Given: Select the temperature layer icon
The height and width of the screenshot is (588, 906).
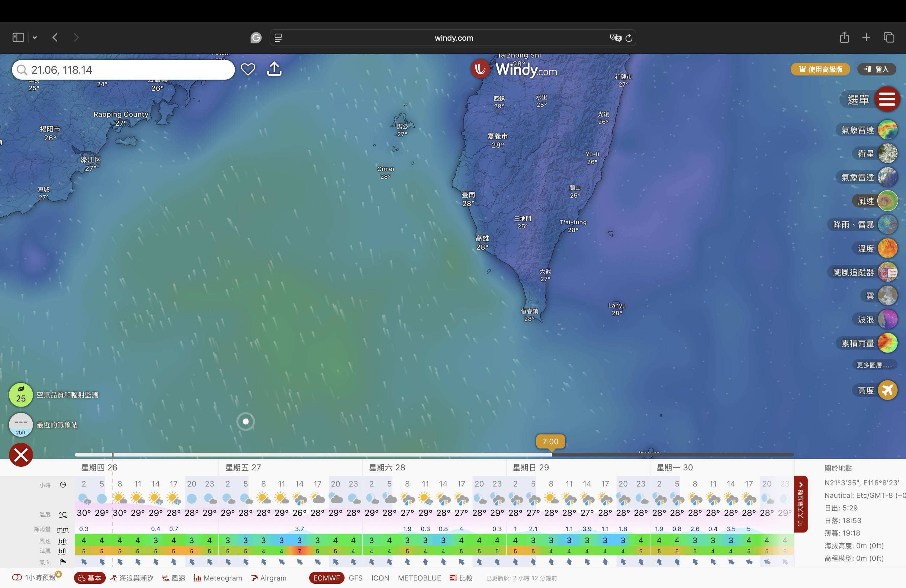Looking at the screenshot, I should (887, 248).
